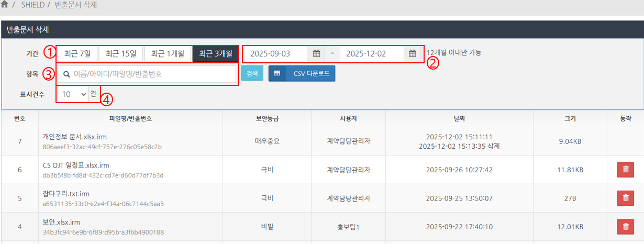Delete the CS OJT 일정표.xlsx.irm file
The image size is (644, 245).
tap(625, 170)
